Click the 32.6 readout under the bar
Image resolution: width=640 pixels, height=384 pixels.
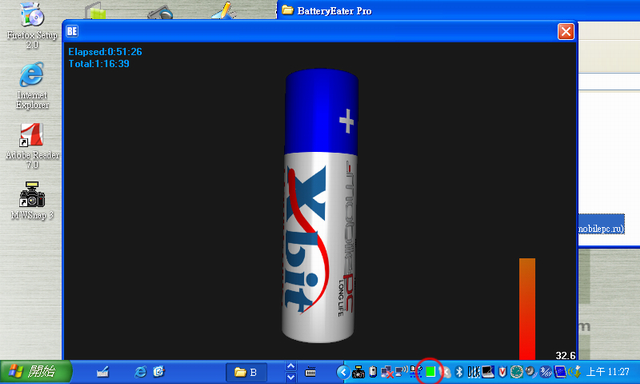click(x=565, y=355)
